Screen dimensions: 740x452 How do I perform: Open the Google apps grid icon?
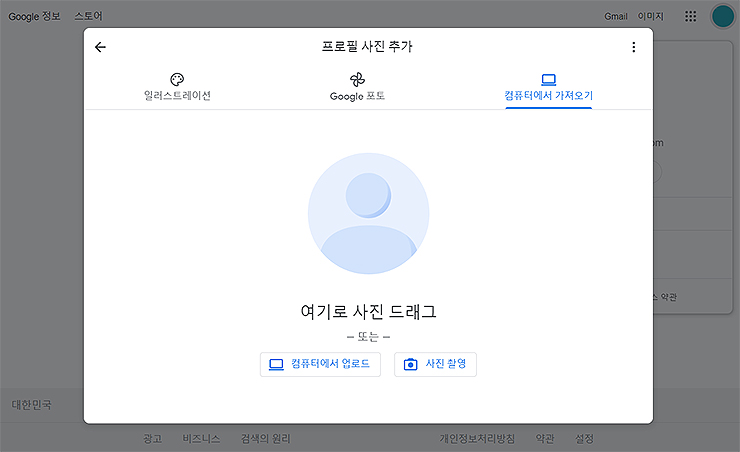[x=690, y=17]
